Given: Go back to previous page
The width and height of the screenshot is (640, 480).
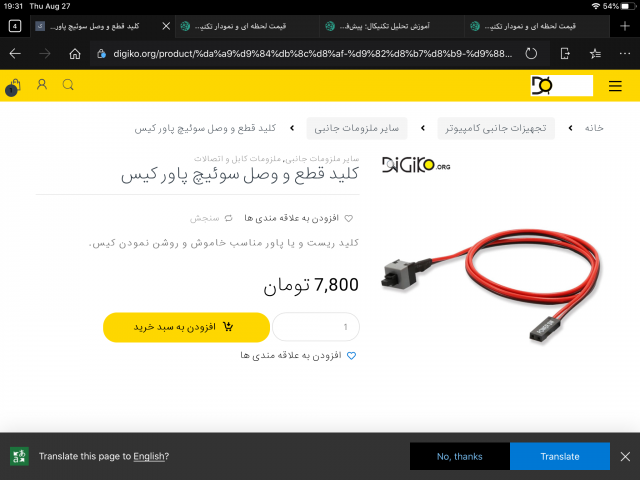Looking at the screenshot, I should click(15, 53).
